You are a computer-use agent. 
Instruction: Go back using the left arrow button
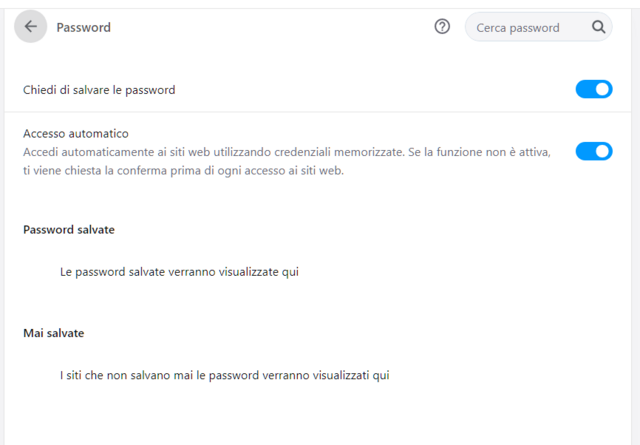(31, 27)
